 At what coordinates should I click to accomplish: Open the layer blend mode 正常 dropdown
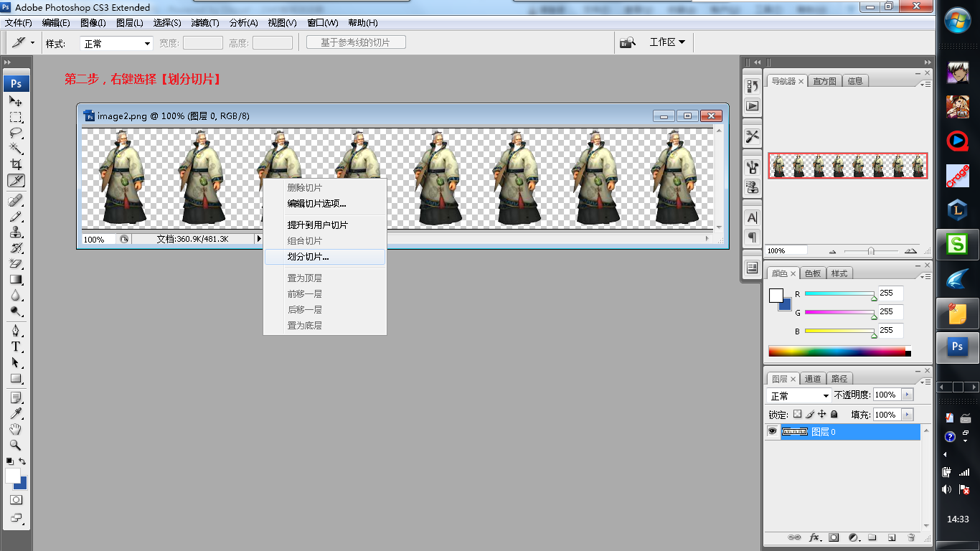(798, 395)
